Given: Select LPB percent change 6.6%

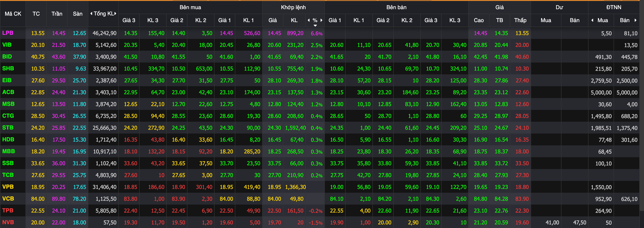Looking at the screenshot, I should click(x=317, y=33).
